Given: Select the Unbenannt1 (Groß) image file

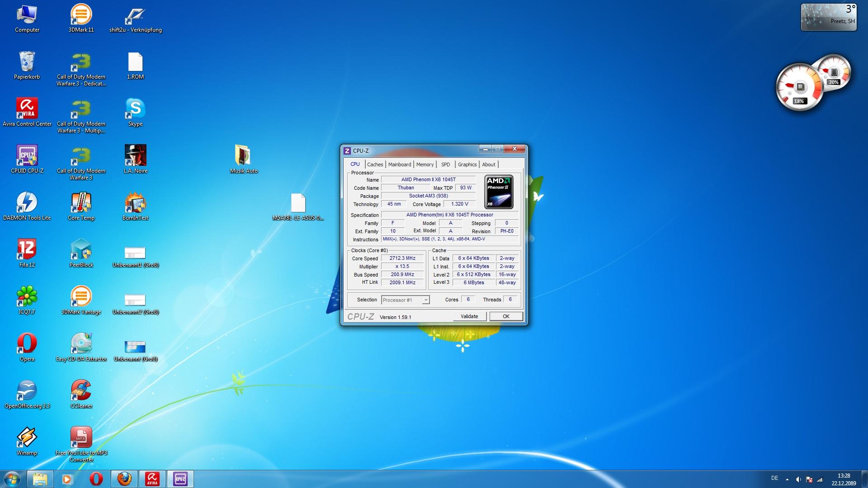Looking at the screenshot, I should pyautogui.click(x=136, y=257).
